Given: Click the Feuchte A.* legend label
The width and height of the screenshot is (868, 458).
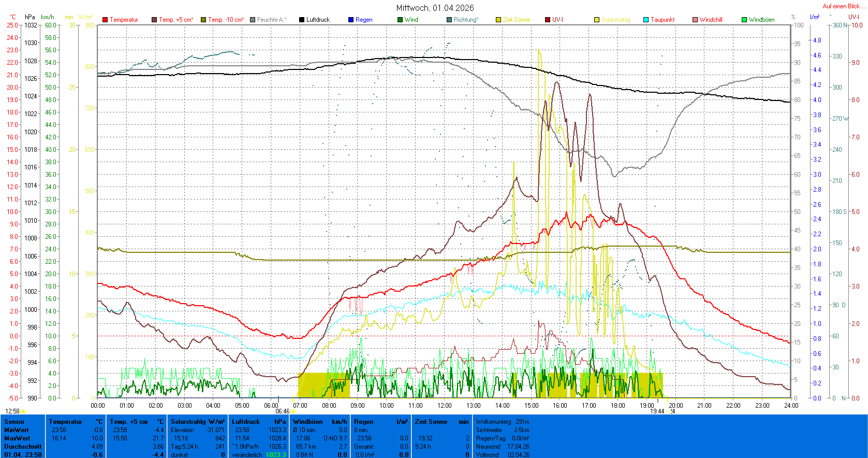Looking at the screenshot, I should pos(271,20).
